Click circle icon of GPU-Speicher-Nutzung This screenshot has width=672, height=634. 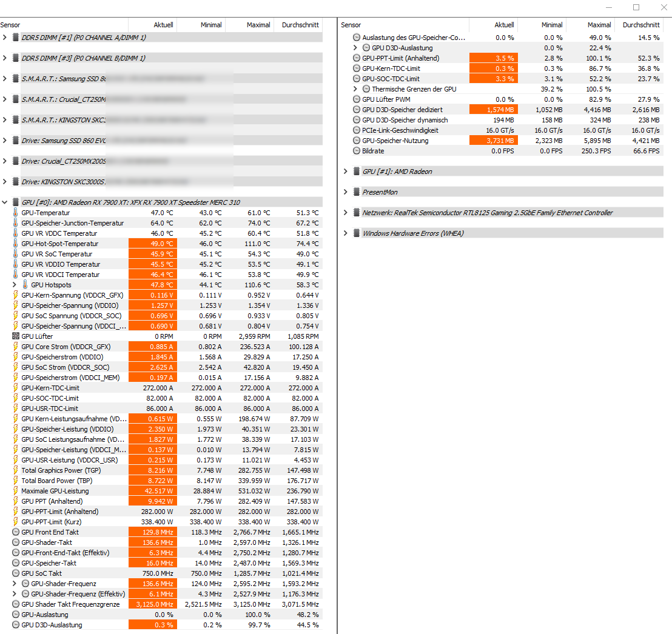click(x=357, y=141)
